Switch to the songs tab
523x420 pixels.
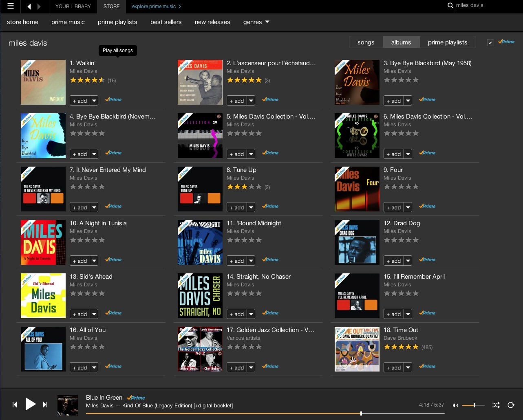click(x=365, y=42)
